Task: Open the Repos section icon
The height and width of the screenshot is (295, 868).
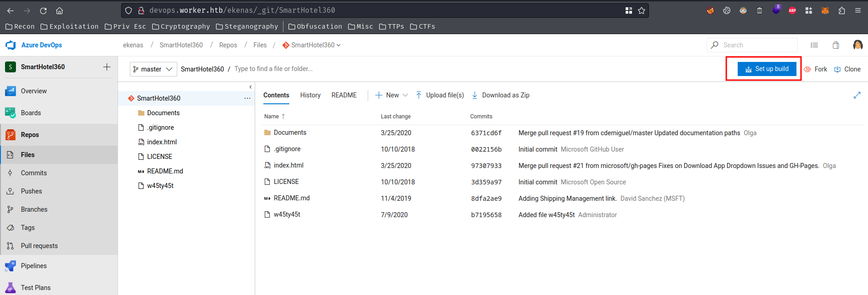Action: click(x=10, y=135)
